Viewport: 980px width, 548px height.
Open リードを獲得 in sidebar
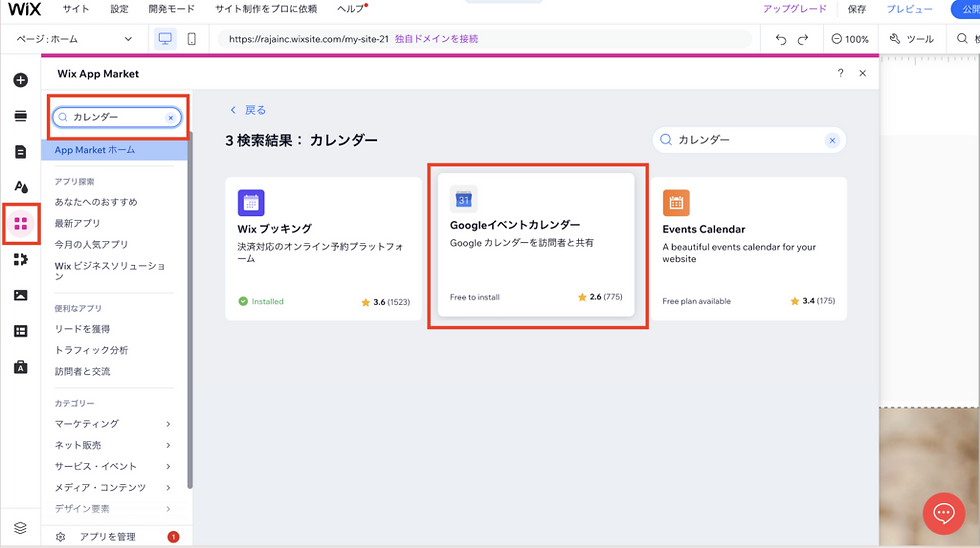pyautogui.click(x=82, y=329)
